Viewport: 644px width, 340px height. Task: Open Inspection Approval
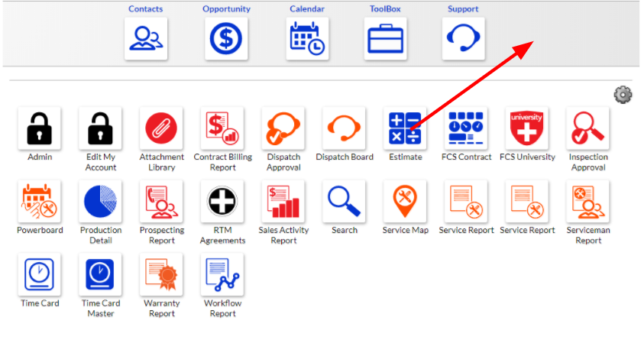coord(587,128)
